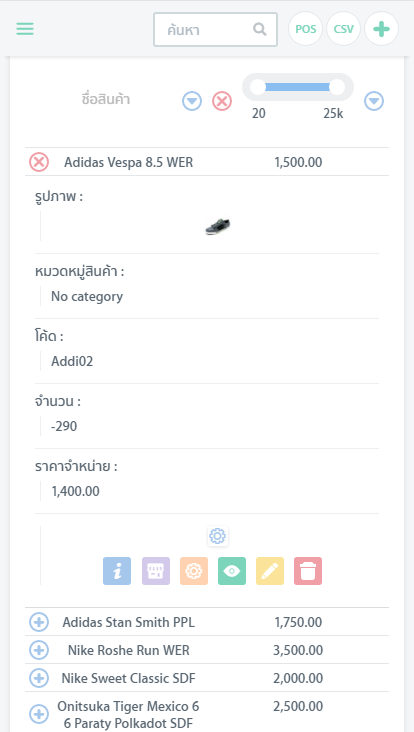The image size is (414, 732).
Task: Expand the Adidas Stan Smith PPL row
Action: click(x=39, y=622)
